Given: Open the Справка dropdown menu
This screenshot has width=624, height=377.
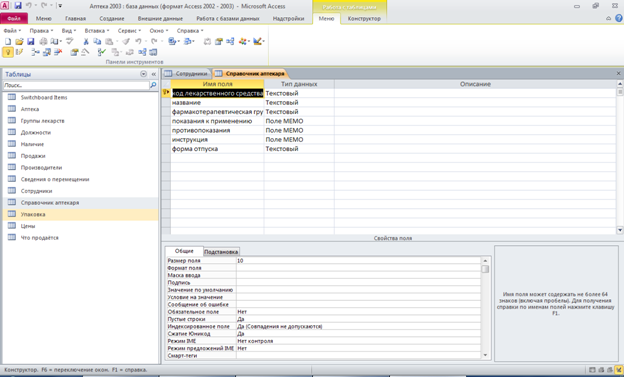Looking at the screenshot, I should click(x=190, y=31).
